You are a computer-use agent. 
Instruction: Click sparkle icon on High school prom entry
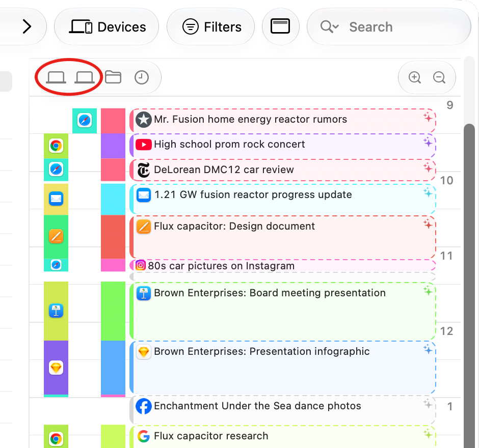[x=428, y=142]
